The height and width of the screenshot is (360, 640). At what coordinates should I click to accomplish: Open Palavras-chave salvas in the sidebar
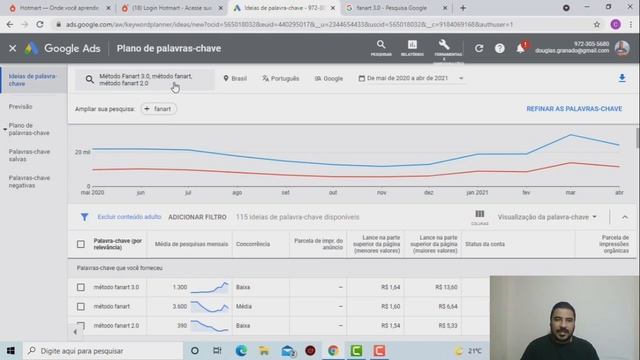click(x=29, y=156)
